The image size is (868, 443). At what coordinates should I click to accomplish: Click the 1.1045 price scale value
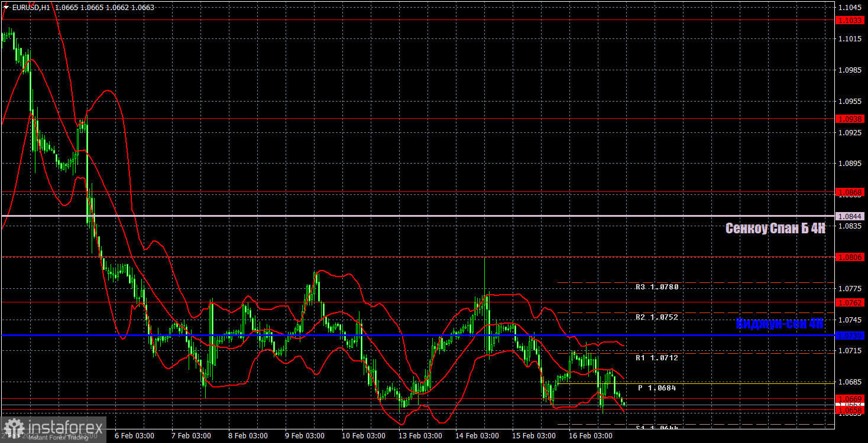(850, 7)
